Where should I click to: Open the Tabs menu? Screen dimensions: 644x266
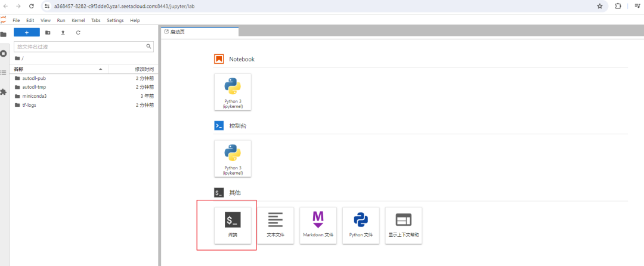(x=95, y=20)
